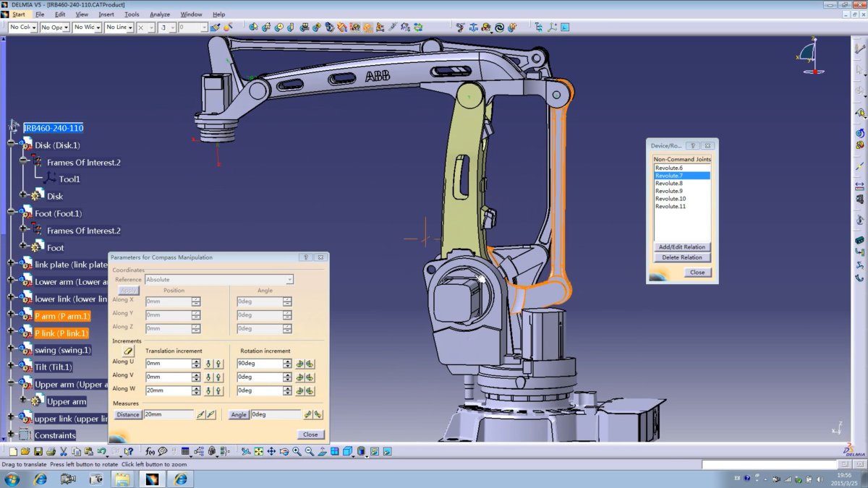Click the reset increments eraser icon
The width and height of the screenshot is (868, 488).
(129, 351)
